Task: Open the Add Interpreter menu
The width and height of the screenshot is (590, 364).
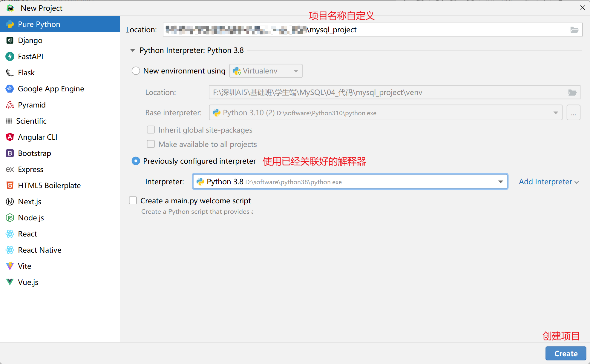Action: point(549,182)
